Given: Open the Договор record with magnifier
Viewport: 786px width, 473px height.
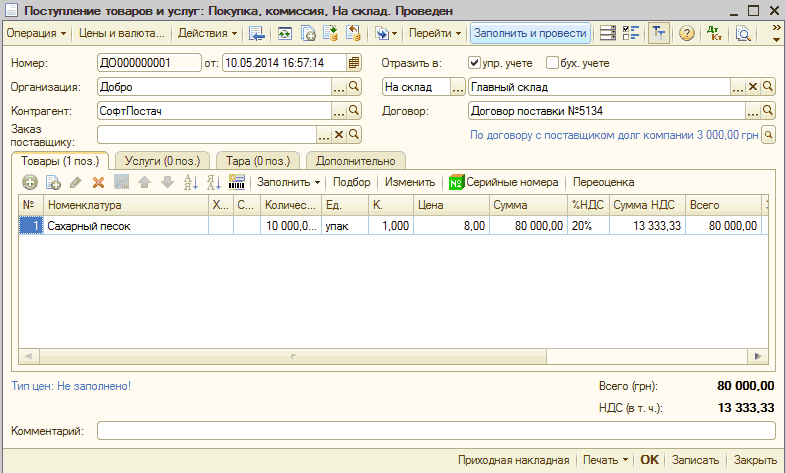Looking at the screenshot, I should 768,111.
